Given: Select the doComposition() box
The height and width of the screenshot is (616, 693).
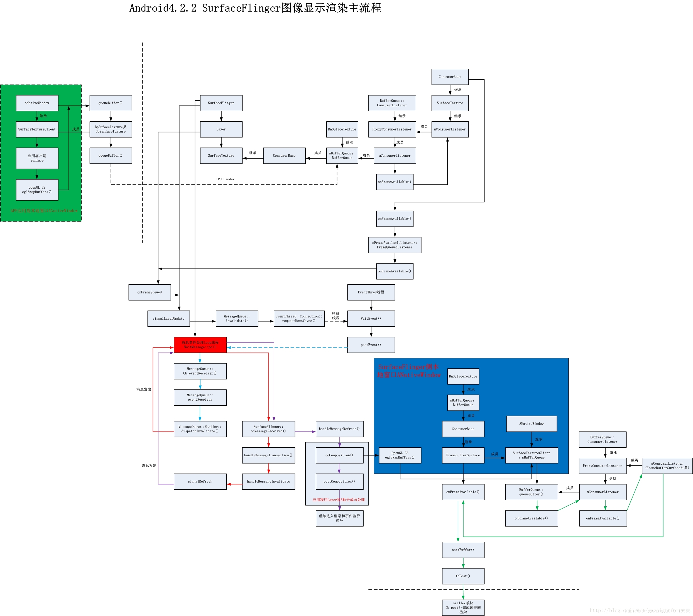Looking at the screenshot, I should (339, 455).
